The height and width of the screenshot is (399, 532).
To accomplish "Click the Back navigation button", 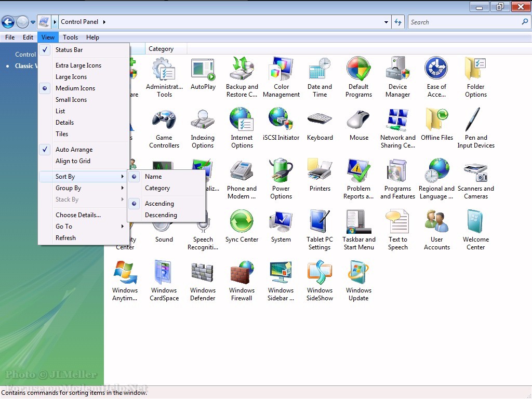I will click(8, 22).
